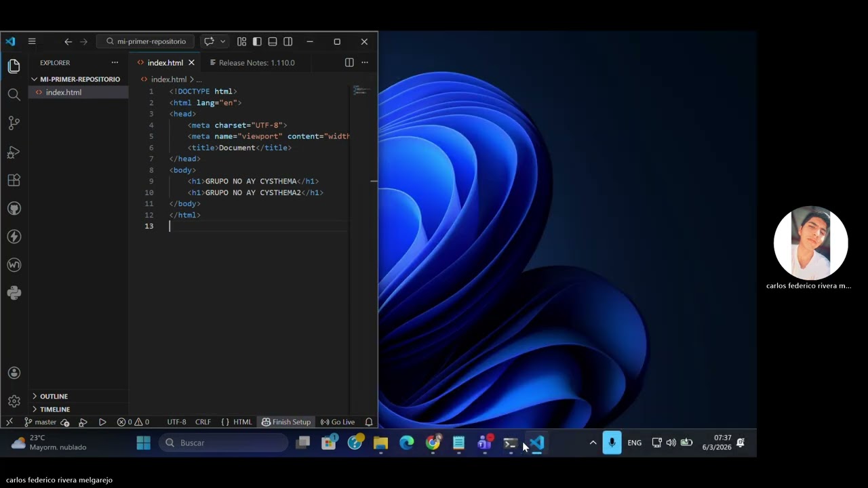Publish to cloud icon next to master
The height and width of the screenshot is (488, 868).
click(65, 422)
